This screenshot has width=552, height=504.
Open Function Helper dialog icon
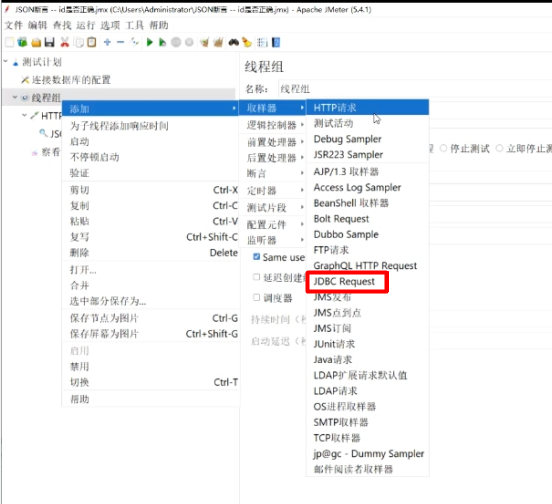click(x=262, y=43)
